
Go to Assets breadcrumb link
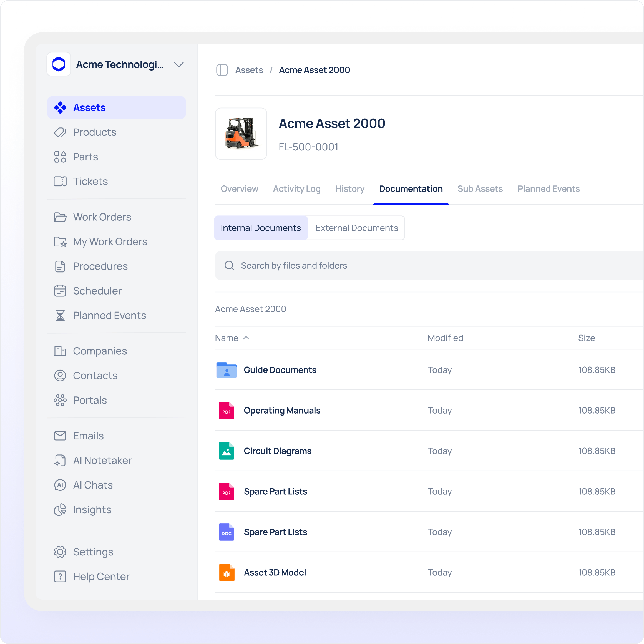coord(249,70)
